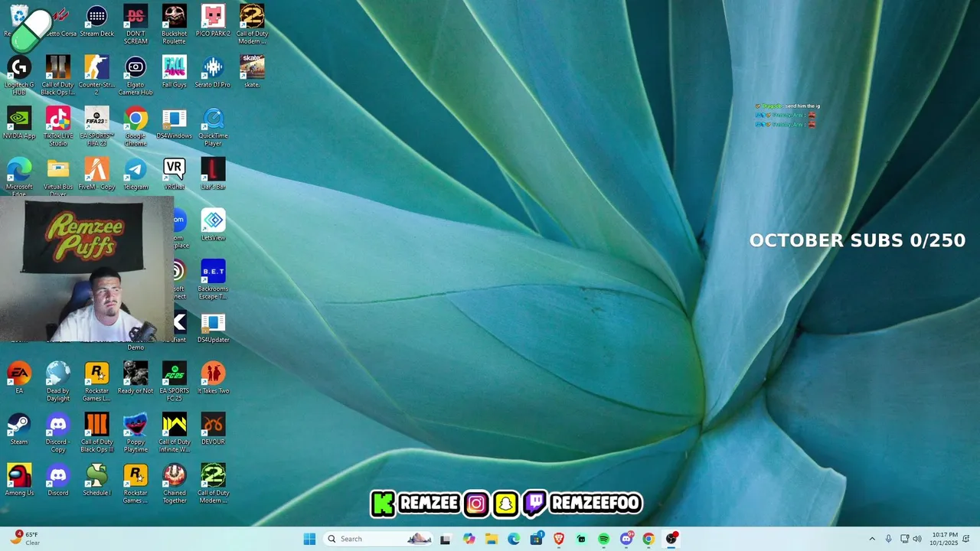Launch DON'T SCREAM from the desktop

[136, 24]
